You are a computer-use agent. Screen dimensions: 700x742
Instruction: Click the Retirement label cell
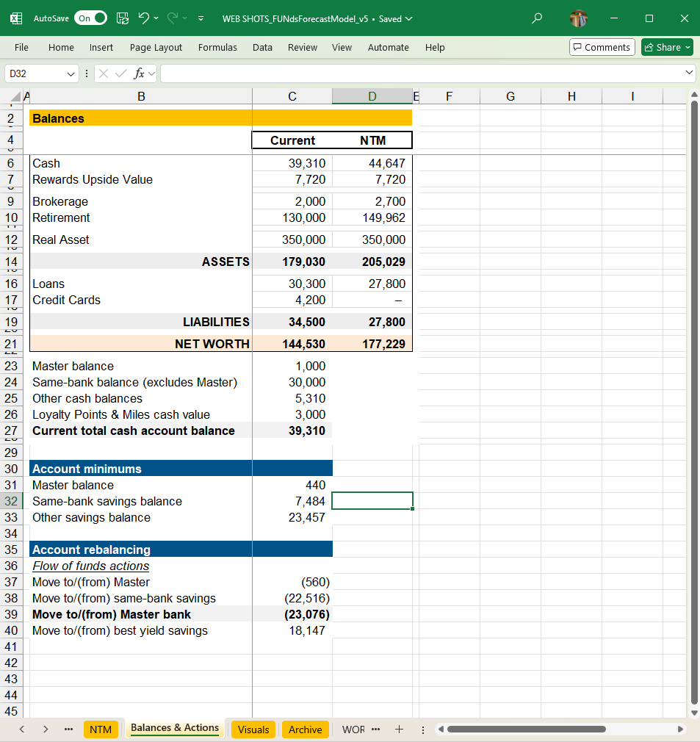pos(140,217)
